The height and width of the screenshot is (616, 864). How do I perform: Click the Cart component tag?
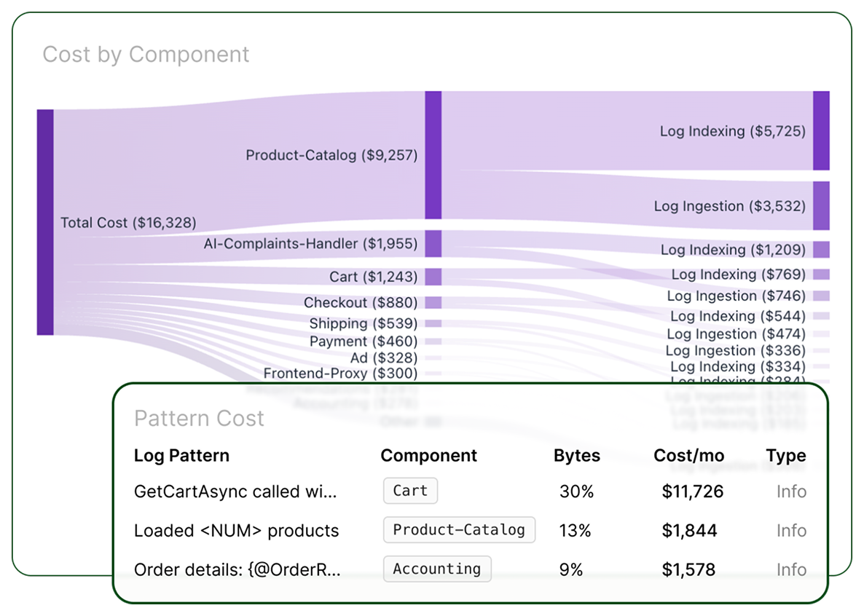410,491
